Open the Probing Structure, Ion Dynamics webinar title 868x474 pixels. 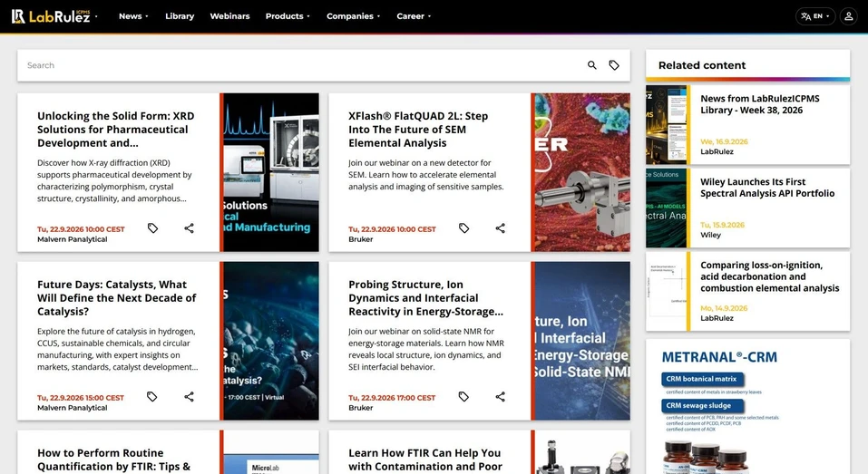(x=425, y=297)
